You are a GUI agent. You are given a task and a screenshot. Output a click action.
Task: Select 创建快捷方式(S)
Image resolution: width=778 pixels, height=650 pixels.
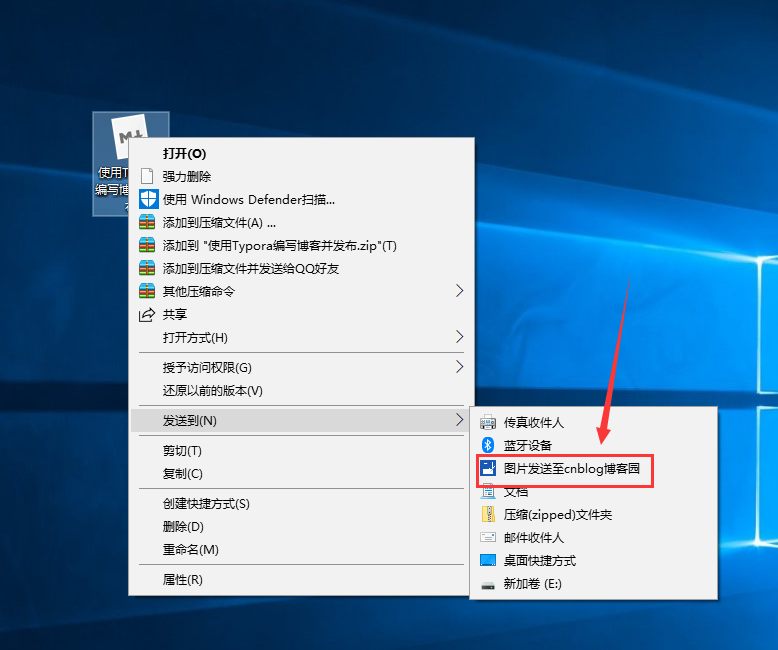[301, 504]
